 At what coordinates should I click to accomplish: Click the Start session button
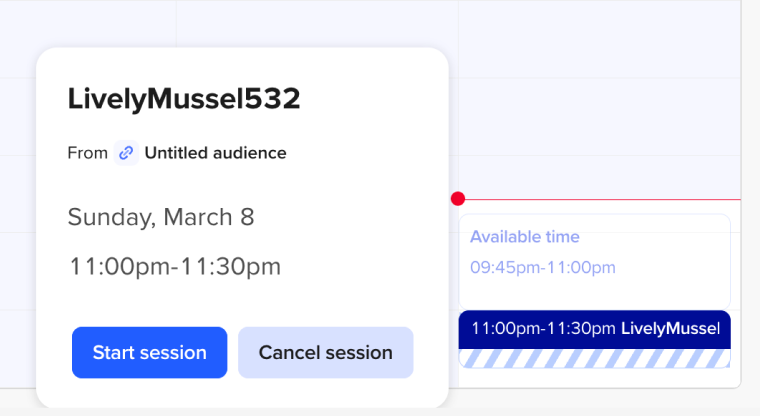pos(149,353)
